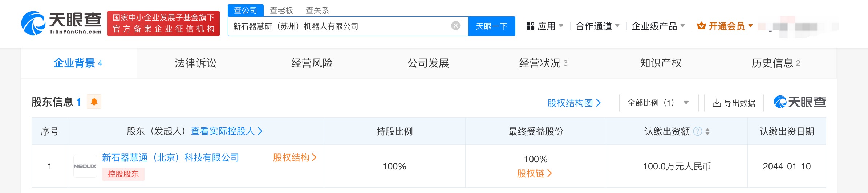868x193 pixels.
Task: Sort by 认缴出资额 arrows
Action: (x=707, y=132)
